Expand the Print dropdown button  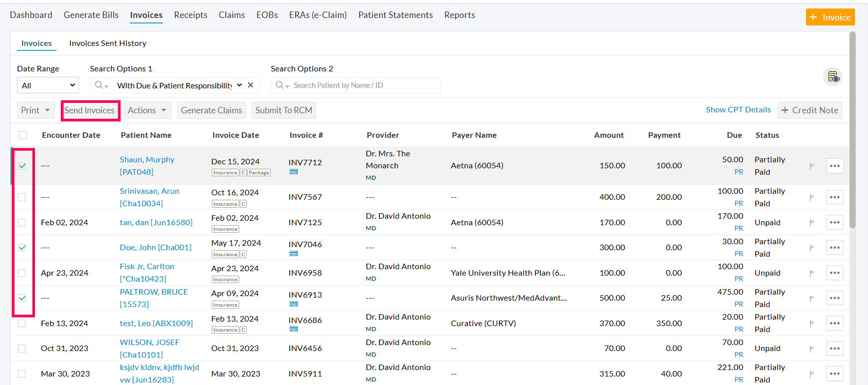click(x=36, y=110)
